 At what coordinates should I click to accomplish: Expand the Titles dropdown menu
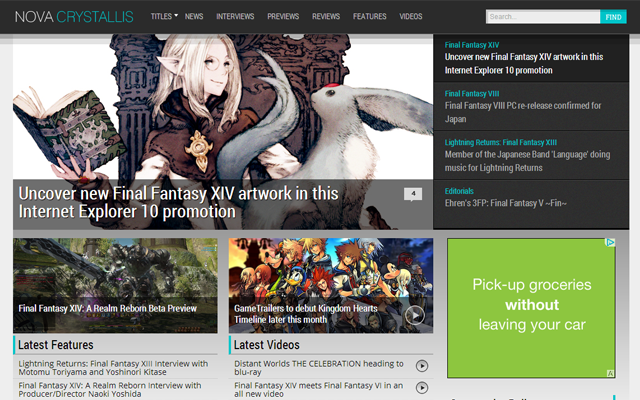[164, 17]
